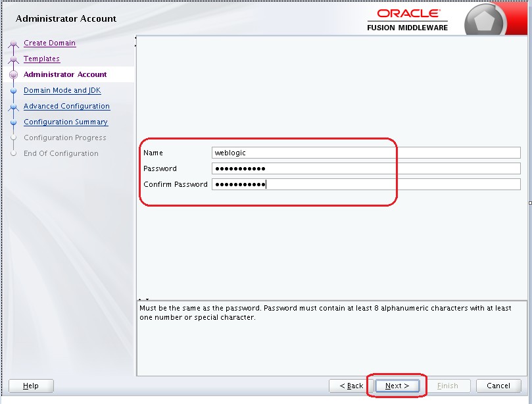Click the End Of Configuration bullet icon
This screenshot has width=532, height=404.
pyautogui.click(x=14, y=153)
